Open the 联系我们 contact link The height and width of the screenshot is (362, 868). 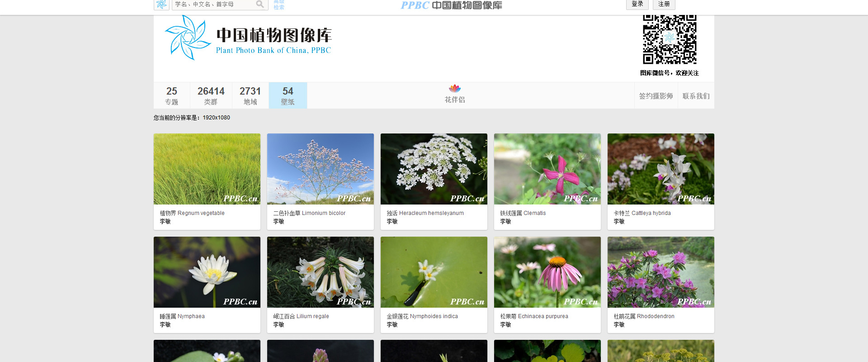click(x=696, y=96)
